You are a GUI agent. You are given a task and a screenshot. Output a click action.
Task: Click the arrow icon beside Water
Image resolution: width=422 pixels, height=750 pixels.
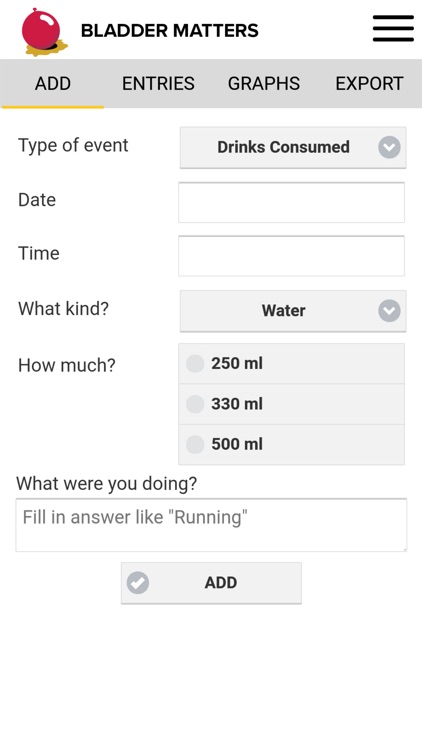pos(389,310)
